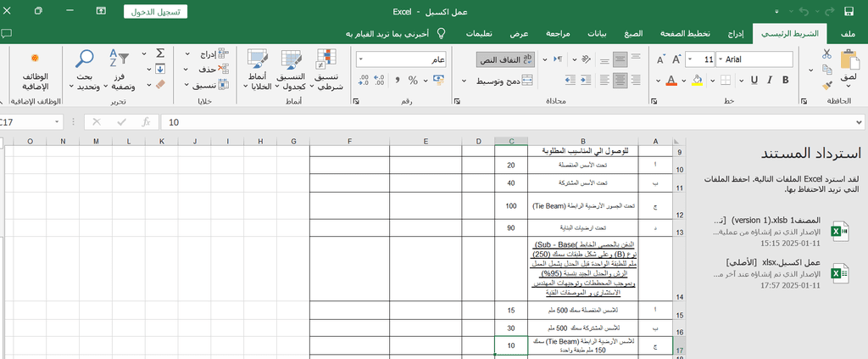Click AutoSum sigma icon
The height and width of the screenshot is (359, 868).
160,53
